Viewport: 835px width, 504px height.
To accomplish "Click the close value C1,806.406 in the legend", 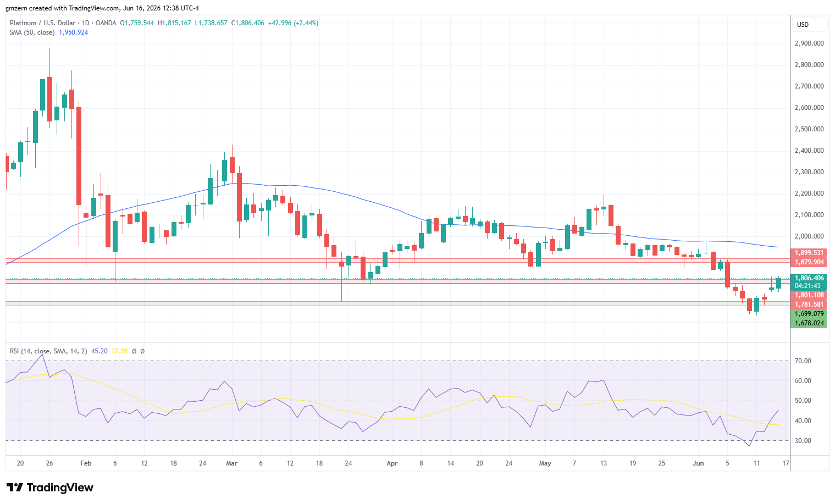I will 247,23.
